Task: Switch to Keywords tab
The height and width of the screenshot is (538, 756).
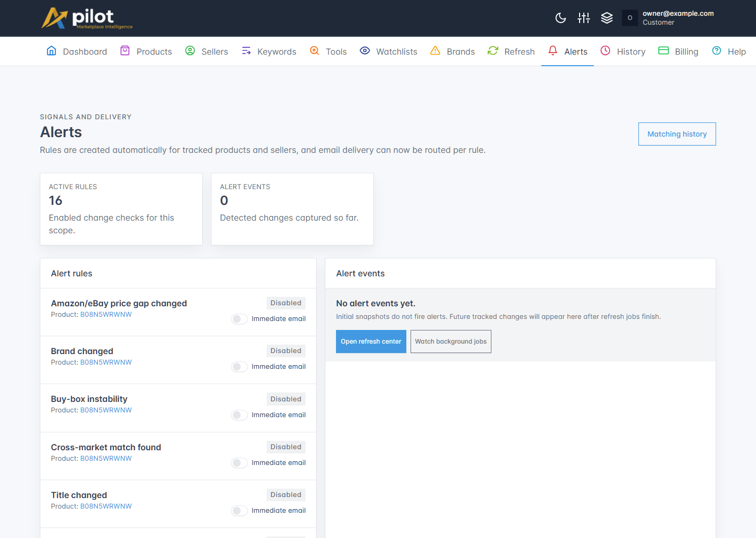Action: (x=269, y=51)
